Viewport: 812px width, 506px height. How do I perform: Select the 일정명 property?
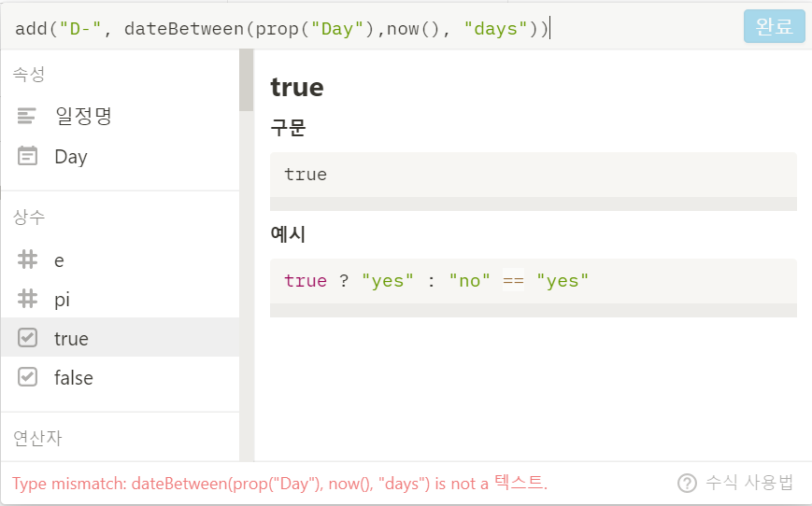(121, 116)
